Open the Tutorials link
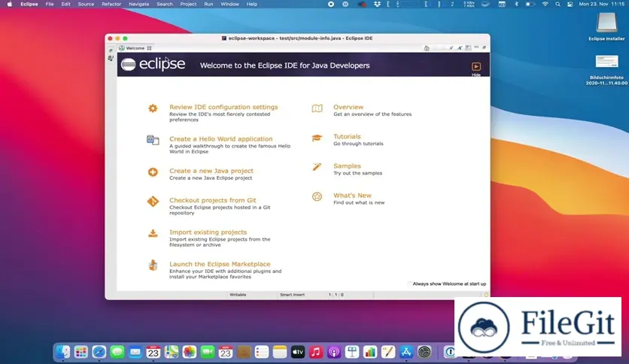The image size is (629, 364). click(x=347, y=136)
